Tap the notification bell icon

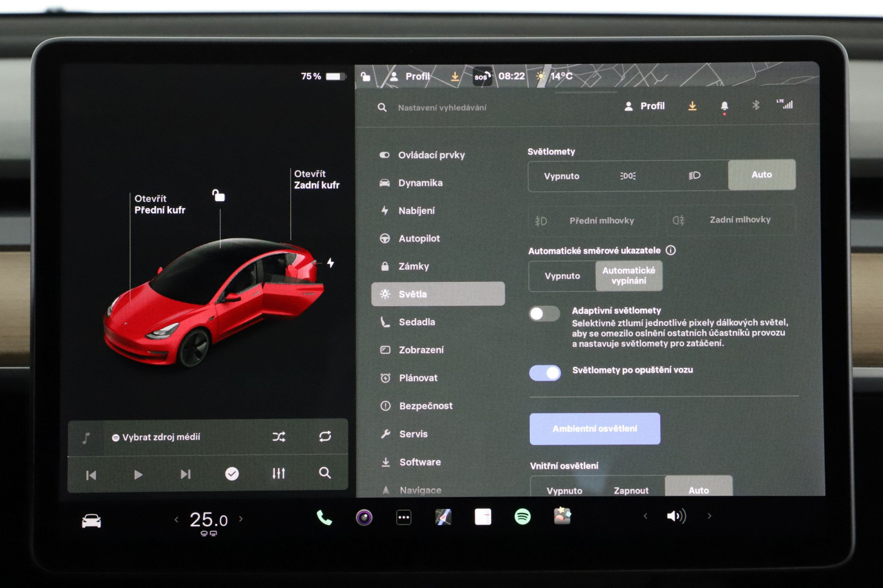click(x=724, y=106)
